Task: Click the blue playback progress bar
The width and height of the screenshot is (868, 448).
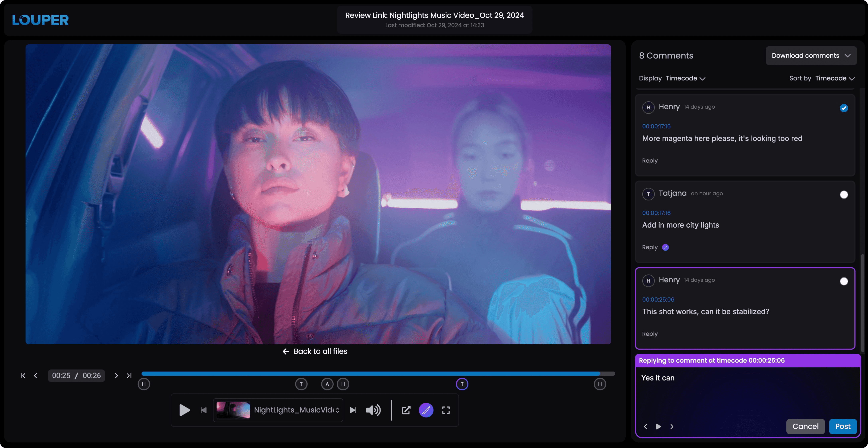Action: coord(371,374)
